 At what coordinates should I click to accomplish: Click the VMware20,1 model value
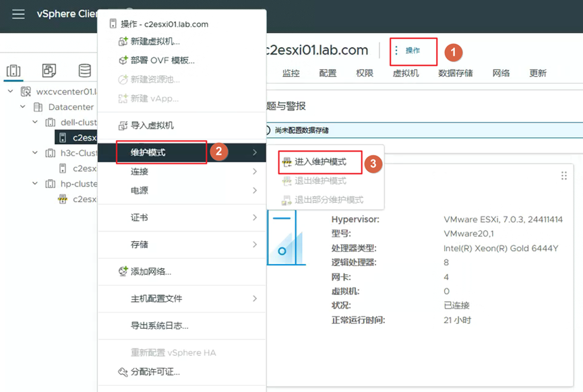coord(468,233)
